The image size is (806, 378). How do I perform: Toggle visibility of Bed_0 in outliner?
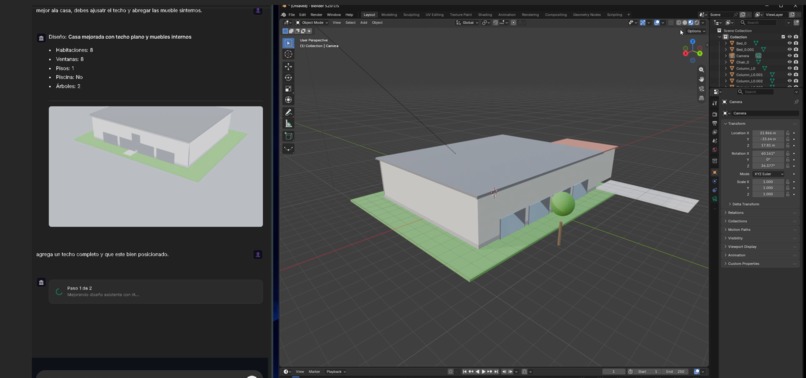[790, 43]
